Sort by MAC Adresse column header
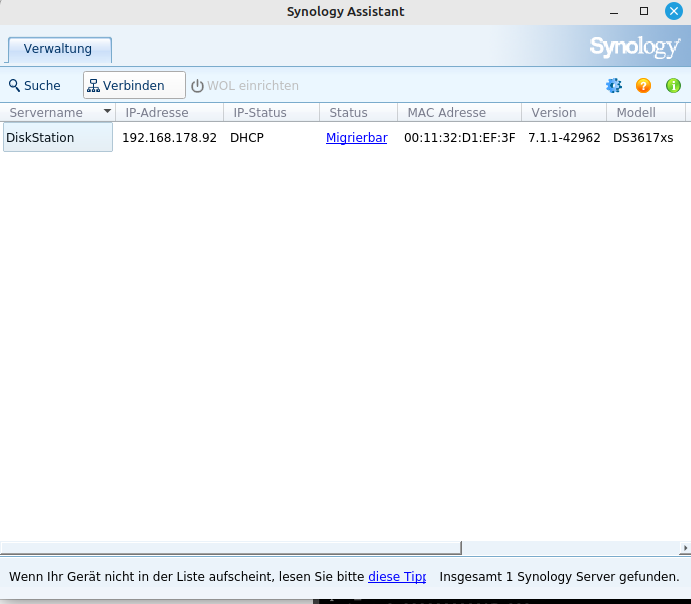Image resolution: width=691 pixels, height=604 pixels. click(x=447, y=113)
